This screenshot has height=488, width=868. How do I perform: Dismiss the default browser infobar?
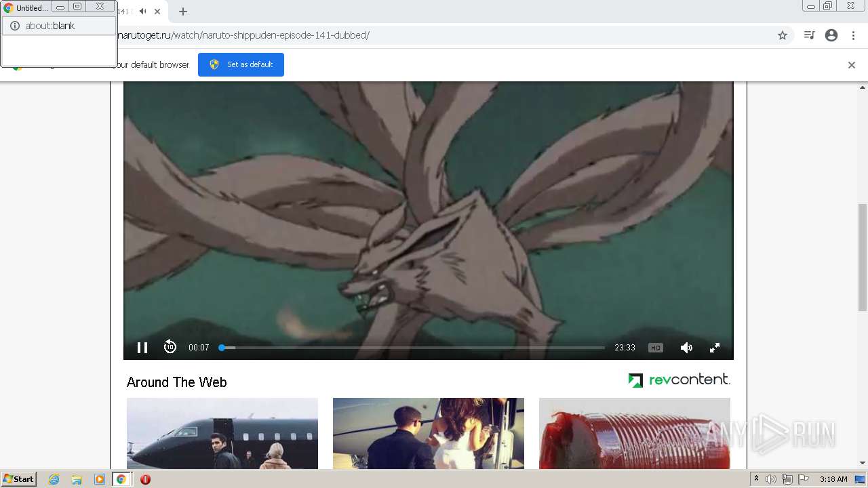coord(852,65)
